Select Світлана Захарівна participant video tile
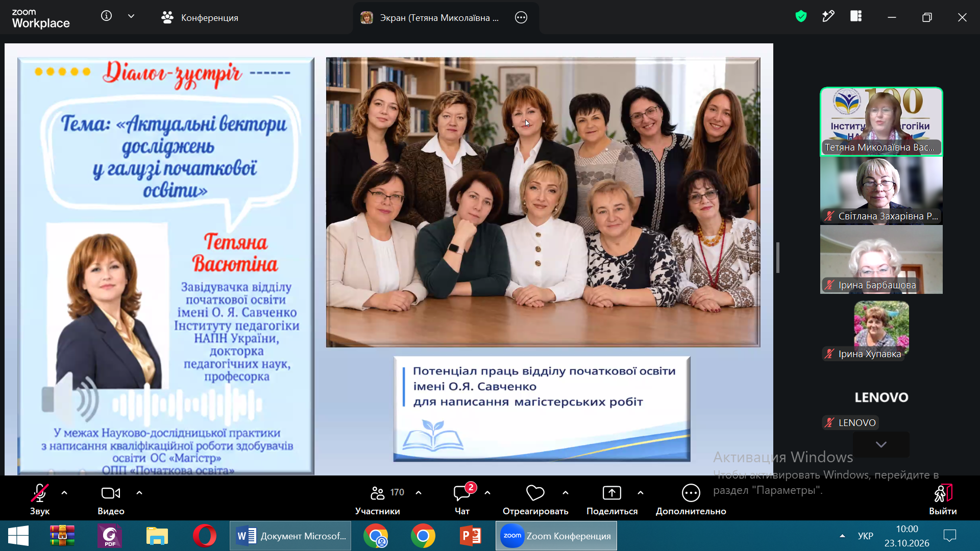 click(x=881, y=190)
